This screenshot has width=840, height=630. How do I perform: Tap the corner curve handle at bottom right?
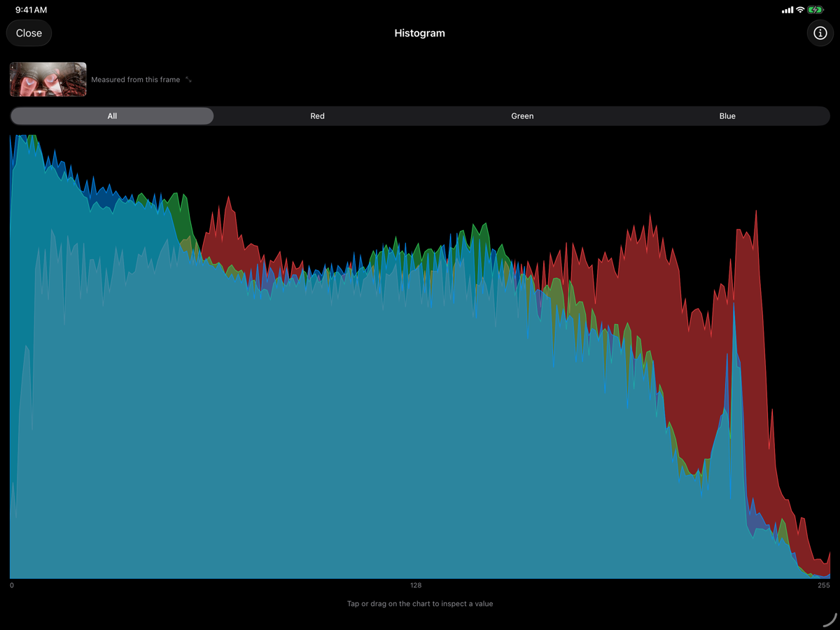click(x=829, y=619)
